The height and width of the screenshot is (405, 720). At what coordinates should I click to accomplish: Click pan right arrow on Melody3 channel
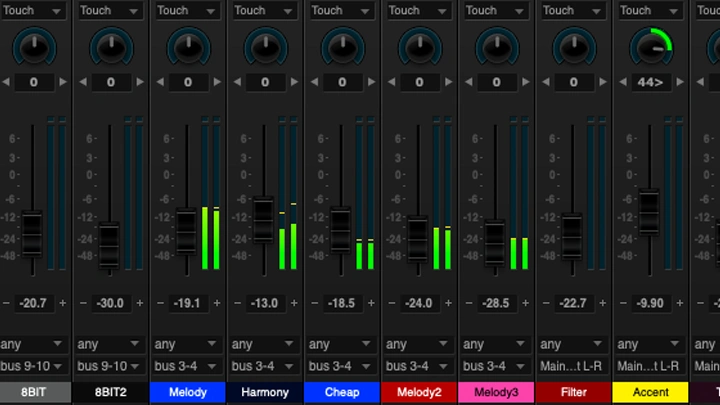[526, 82]
